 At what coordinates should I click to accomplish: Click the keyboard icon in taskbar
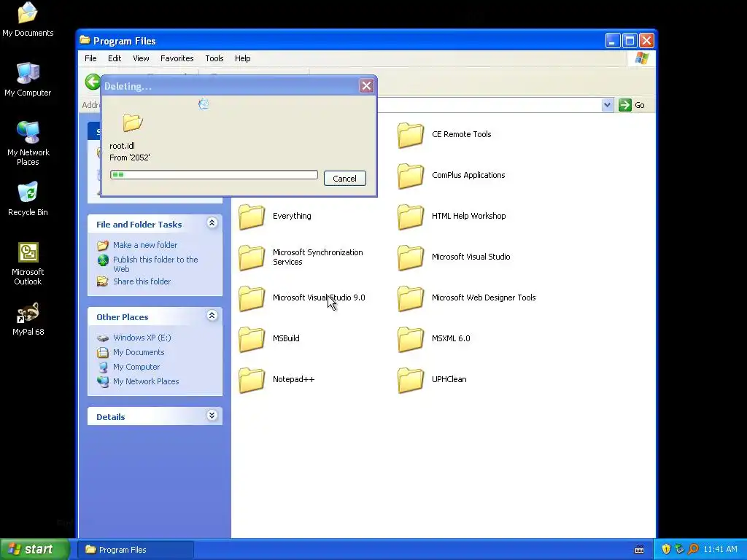639,550
